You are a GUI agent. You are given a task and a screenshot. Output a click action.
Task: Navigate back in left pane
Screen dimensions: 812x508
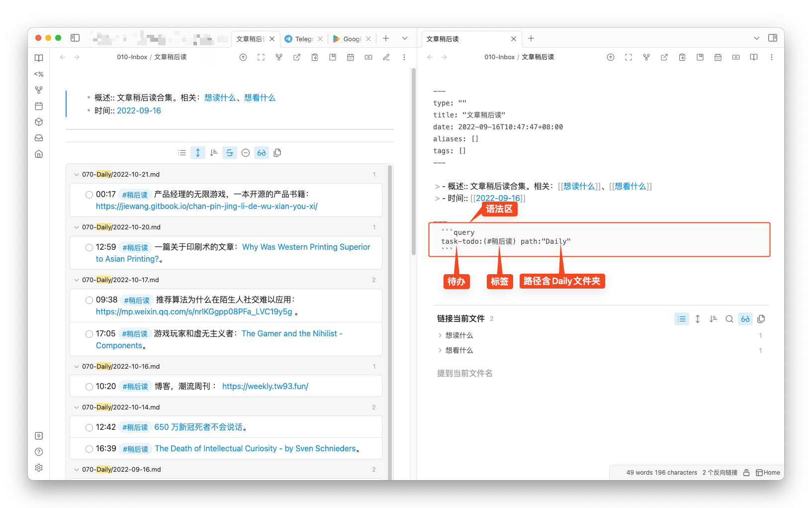pos(63,57)
